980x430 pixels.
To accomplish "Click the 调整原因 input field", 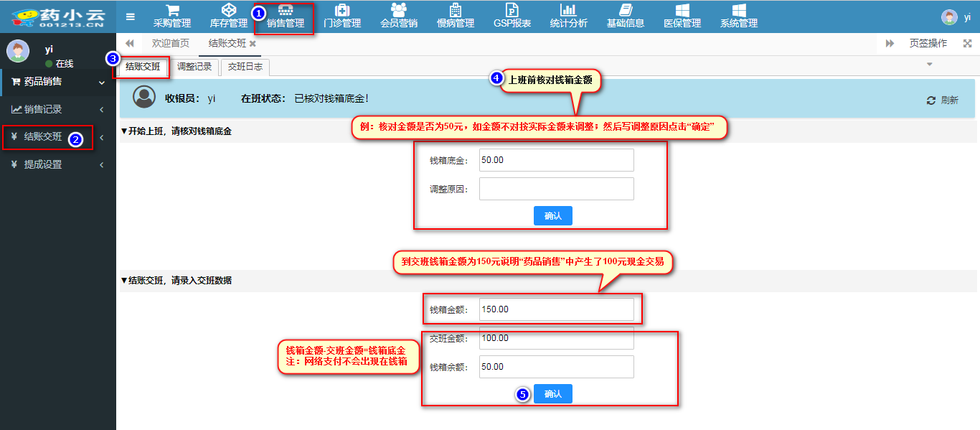I will click(557, 189).
